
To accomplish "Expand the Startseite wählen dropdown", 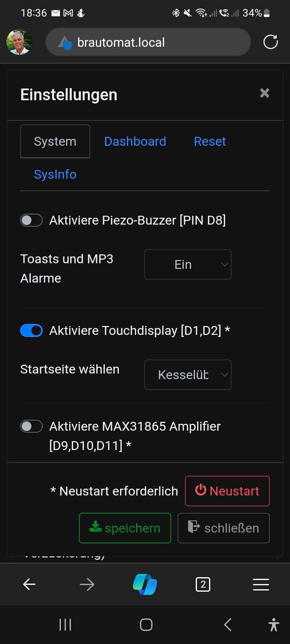I will coord(188,375).
